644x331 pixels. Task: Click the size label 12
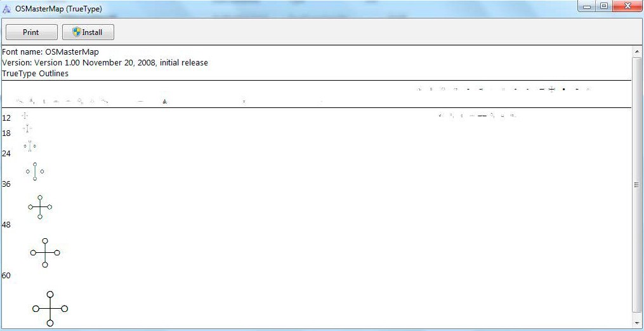[6, 118]
